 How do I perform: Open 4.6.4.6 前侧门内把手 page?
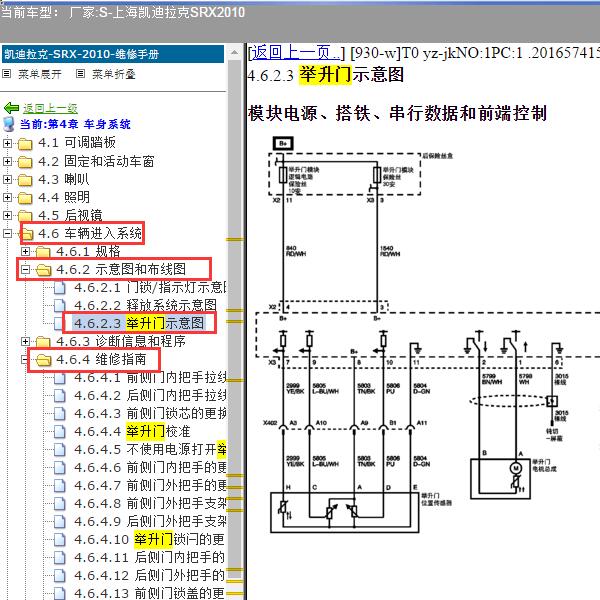[x=150, y=467]
